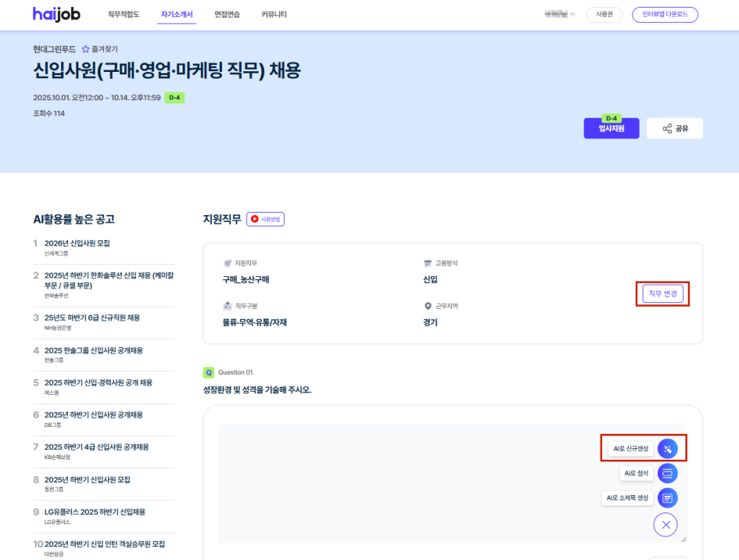This screenshot has height=560, width=739.
Task: Switch to the 자기소개서 tab
Action: [177, 15]
